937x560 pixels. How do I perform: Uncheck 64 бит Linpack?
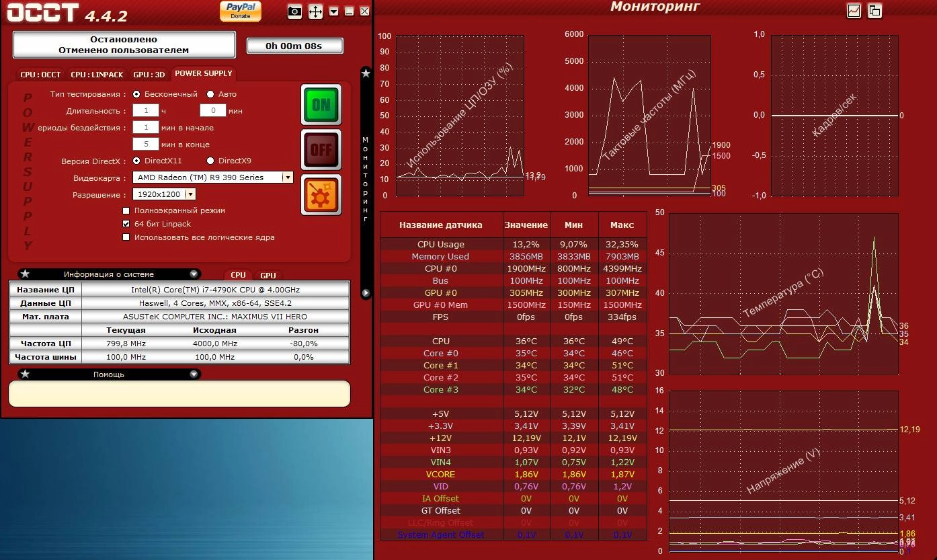pyautogui.click(x=126, y=224)
